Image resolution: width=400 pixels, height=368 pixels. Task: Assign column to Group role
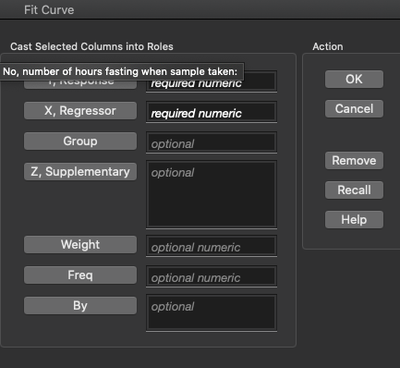(80, 141)
